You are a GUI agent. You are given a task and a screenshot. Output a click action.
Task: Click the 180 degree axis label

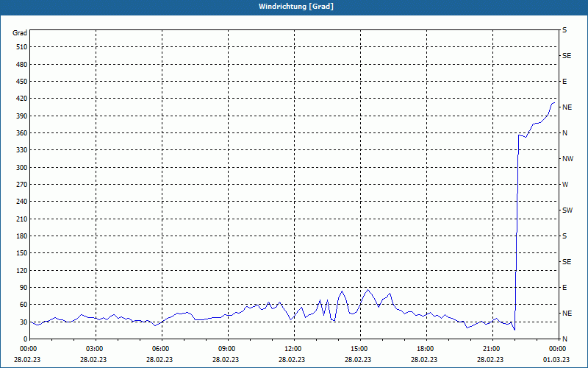22,236
